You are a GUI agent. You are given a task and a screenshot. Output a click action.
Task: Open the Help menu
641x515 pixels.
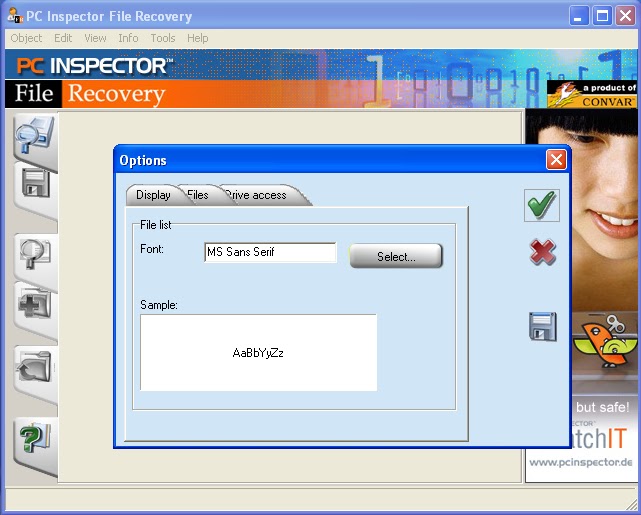pyautogui.click(x=197, y=38)
